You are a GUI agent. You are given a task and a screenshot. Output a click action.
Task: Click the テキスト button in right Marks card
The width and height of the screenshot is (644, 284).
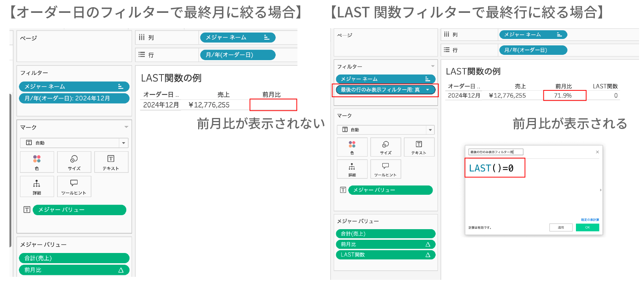click(419, 147)
